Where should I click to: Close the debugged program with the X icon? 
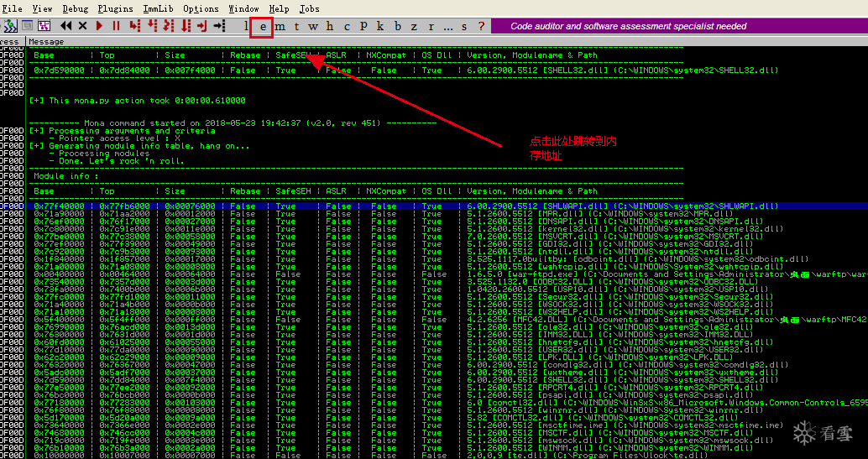pyautogui.click(x=82, y=25)
